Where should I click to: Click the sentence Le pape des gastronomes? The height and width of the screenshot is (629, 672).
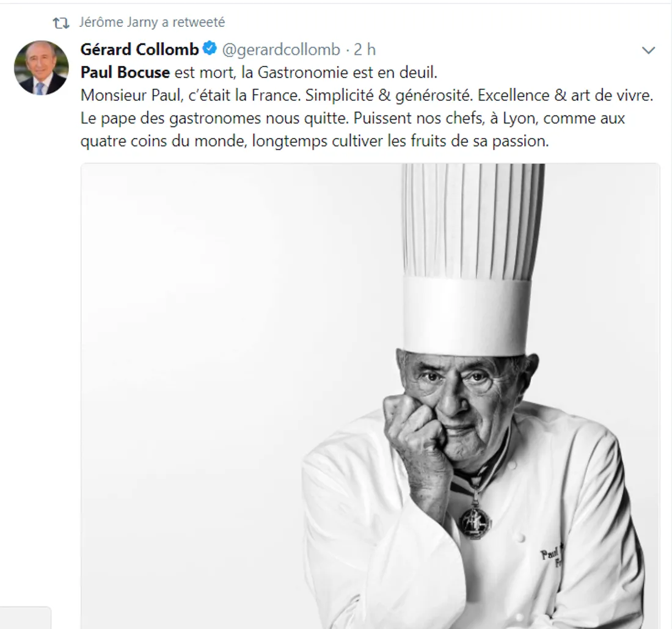214,118
